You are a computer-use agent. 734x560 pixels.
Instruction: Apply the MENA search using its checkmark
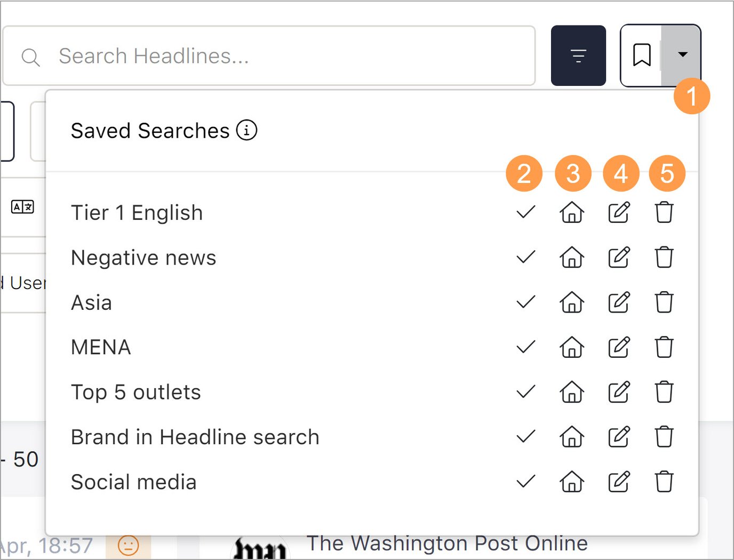(x=525, y=347)
